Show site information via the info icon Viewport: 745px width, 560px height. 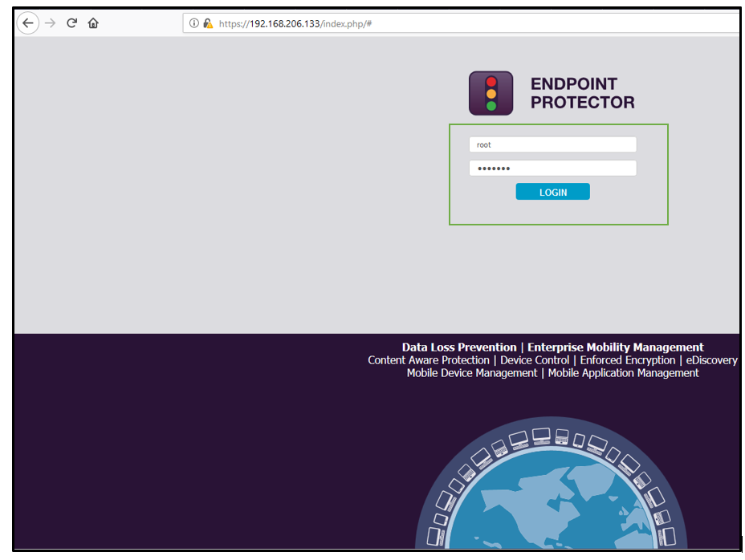193,23
